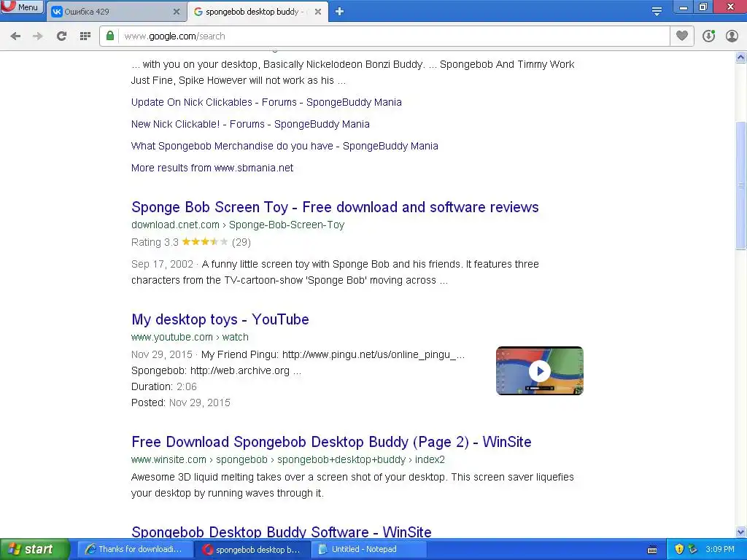Open the Opera Menu button
The image size is (747, 560).
22,7
